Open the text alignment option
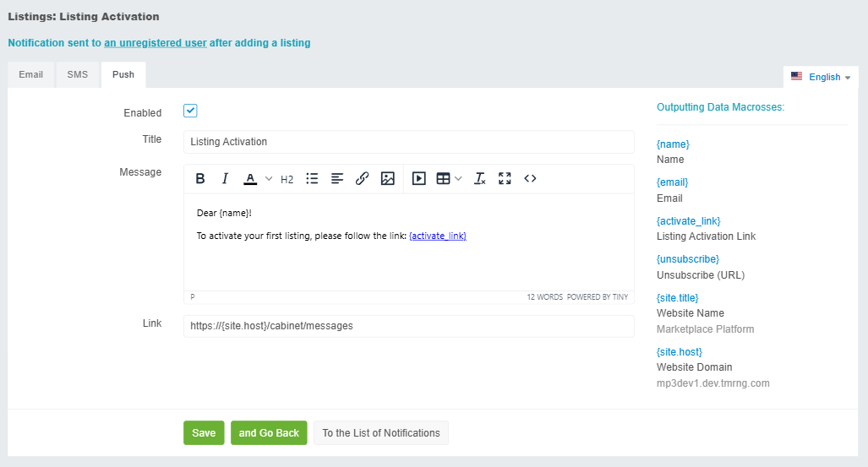Image resolution: width=868 pixels, height=467 pixels. pos(337,178)
